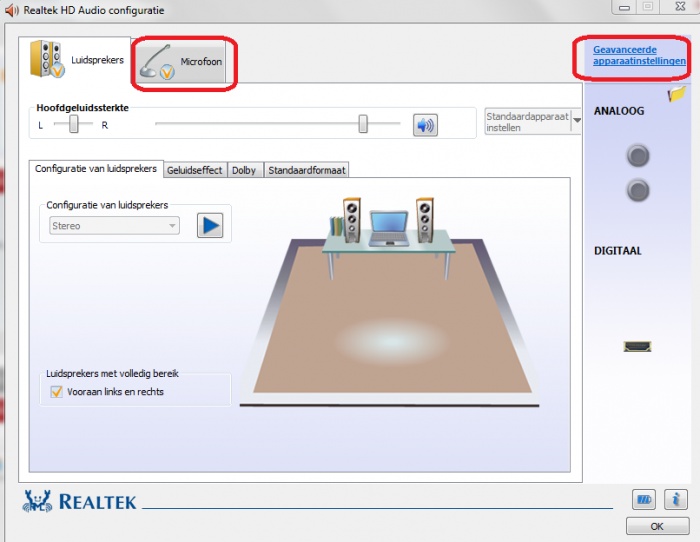Confirm with the OK button
The image size is (700, 542).
[x=657, y=526]
